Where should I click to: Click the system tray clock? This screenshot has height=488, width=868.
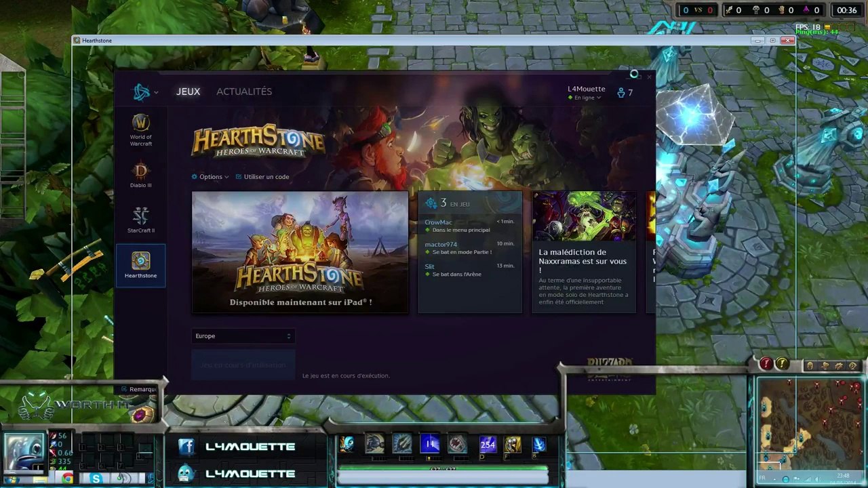(843, 479)
